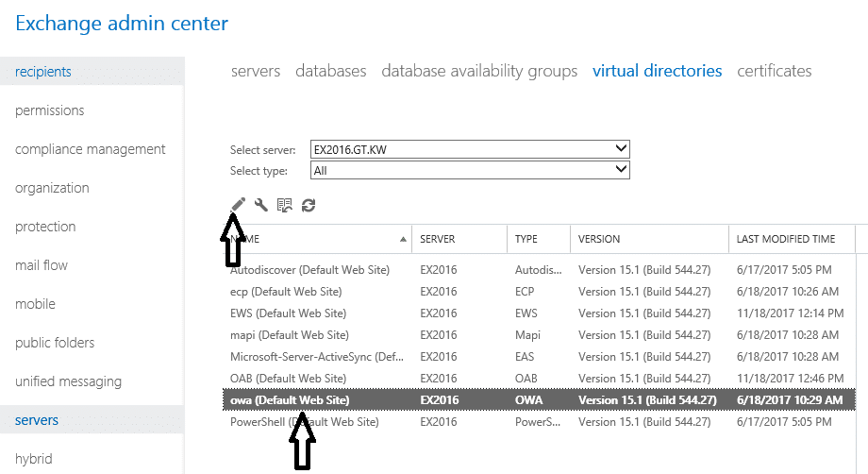Click the pencil edit icon
868x474 pixels.
238,205
